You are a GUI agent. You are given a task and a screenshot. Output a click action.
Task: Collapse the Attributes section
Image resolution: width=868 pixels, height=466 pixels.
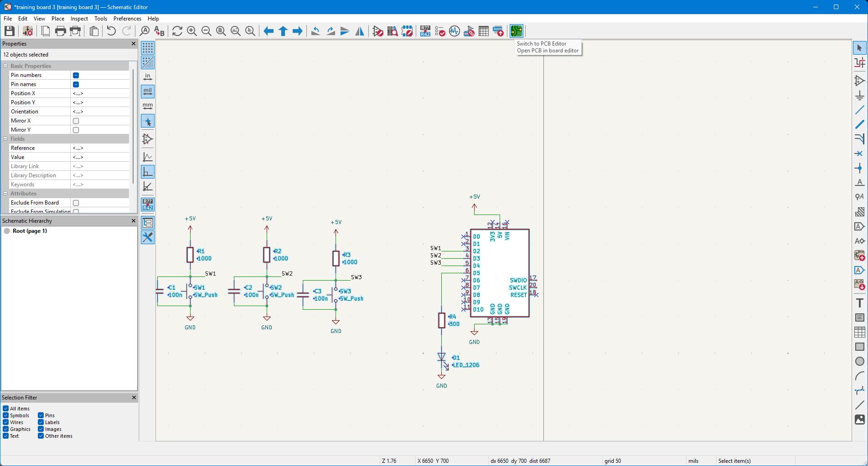point(5,194)
